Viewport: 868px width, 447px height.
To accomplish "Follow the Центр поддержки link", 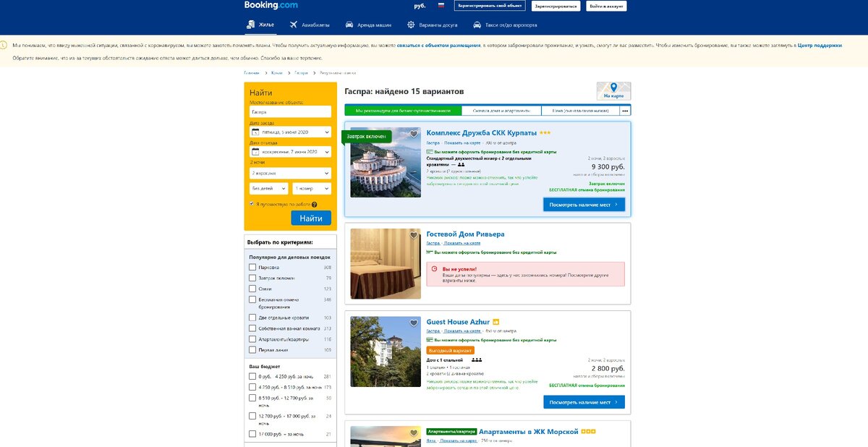I will tap(820, 45).
